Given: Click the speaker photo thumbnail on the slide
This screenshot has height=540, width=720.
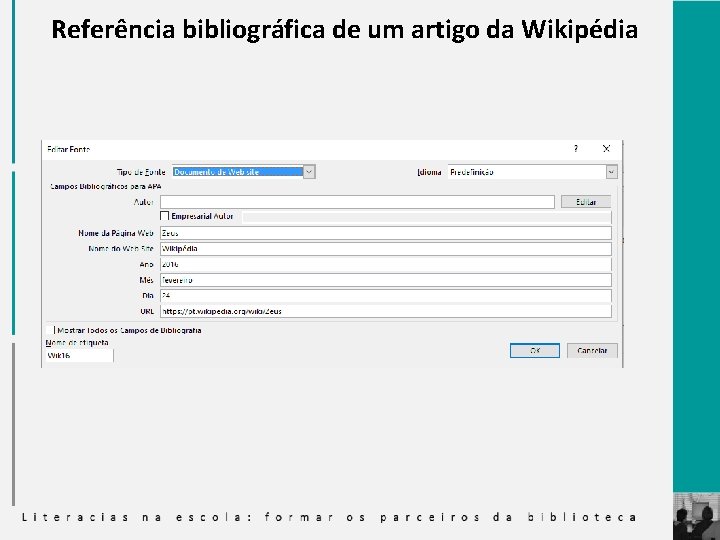Looking at the screenshot, I should point(696,516).
